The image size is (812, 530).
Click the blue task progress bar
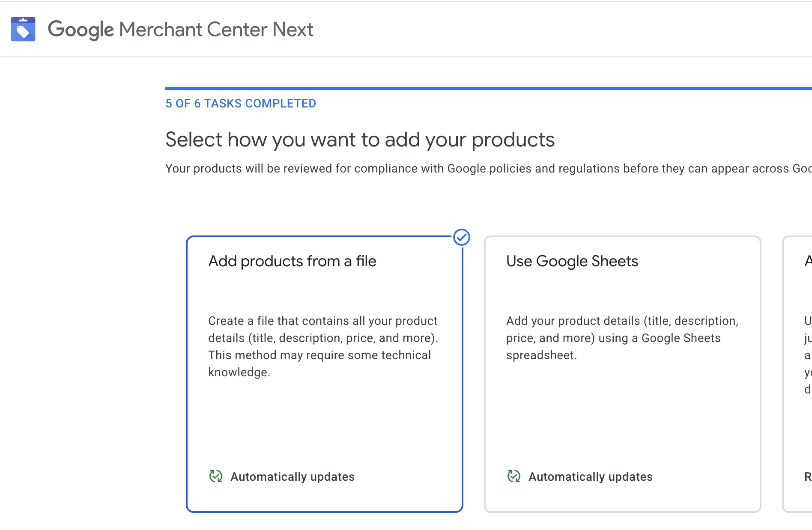click(x=489, y=89)
